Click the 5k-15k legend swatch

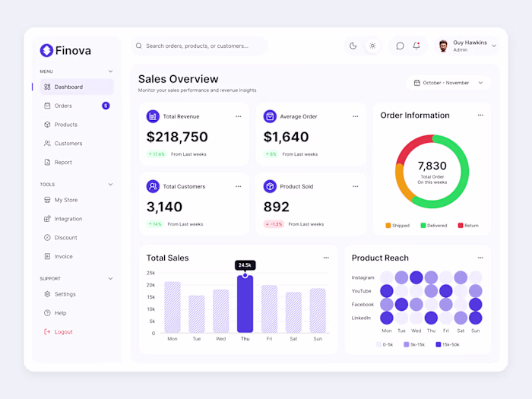point(407,344)
